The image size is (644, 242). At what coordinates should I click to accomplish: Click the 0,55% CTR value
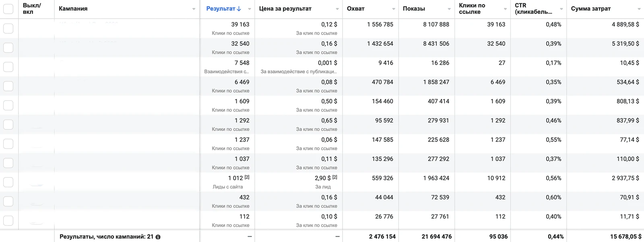553,140
